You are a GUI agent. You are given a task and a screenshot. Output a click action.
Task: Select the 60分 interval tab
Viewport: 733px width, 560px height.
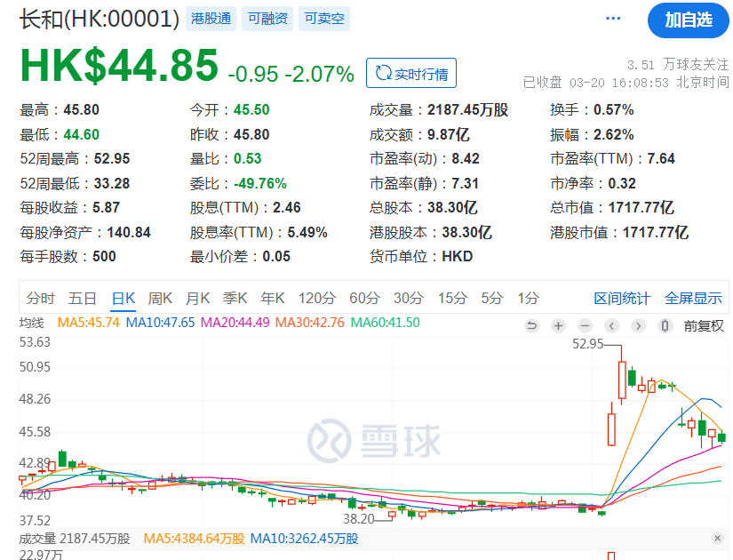363,299
